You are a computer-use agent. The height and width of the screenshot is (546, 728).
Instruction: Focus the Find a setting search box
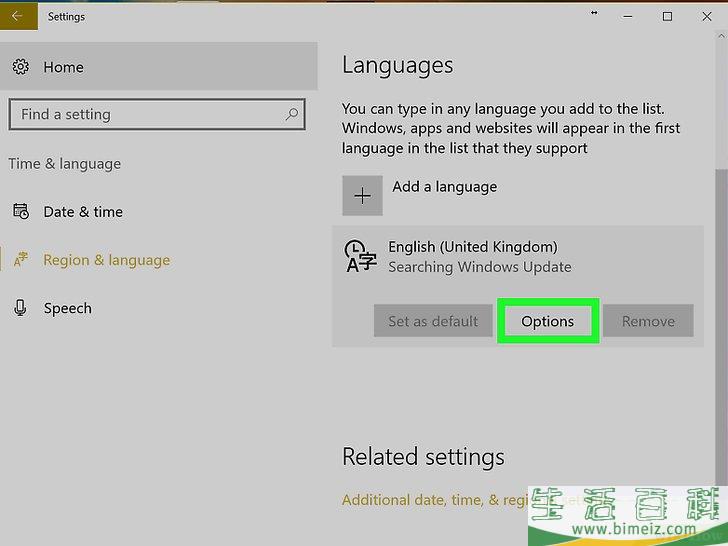[157, 114]
